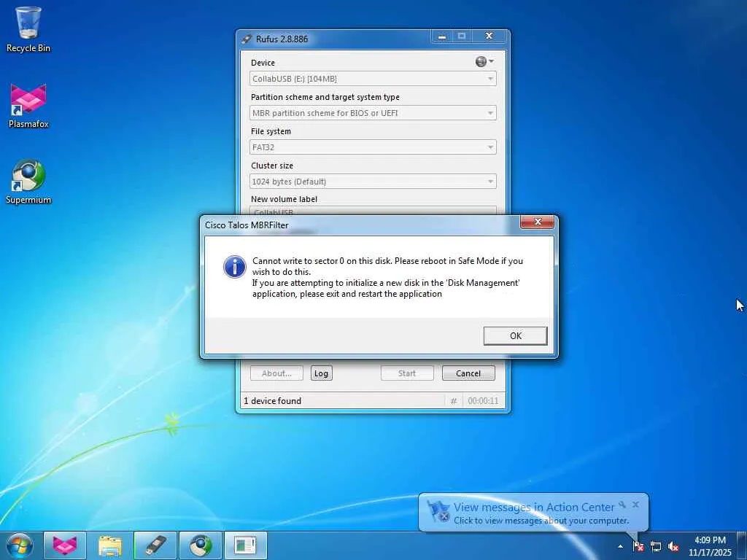Click the '1 device found' status text

tap(273, 401)
